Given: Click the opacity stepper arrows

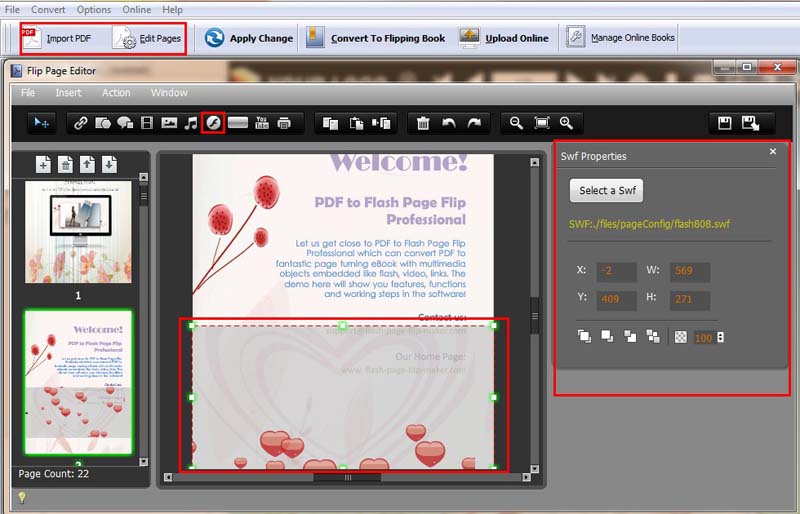Looking at the screenshot, I should click(x=720, y=337).
